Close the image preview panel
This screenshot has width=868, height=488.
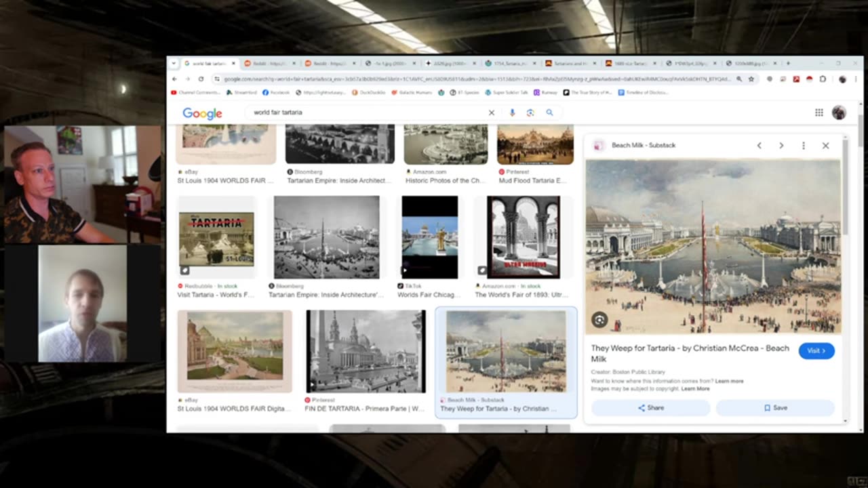coord(825,145)
